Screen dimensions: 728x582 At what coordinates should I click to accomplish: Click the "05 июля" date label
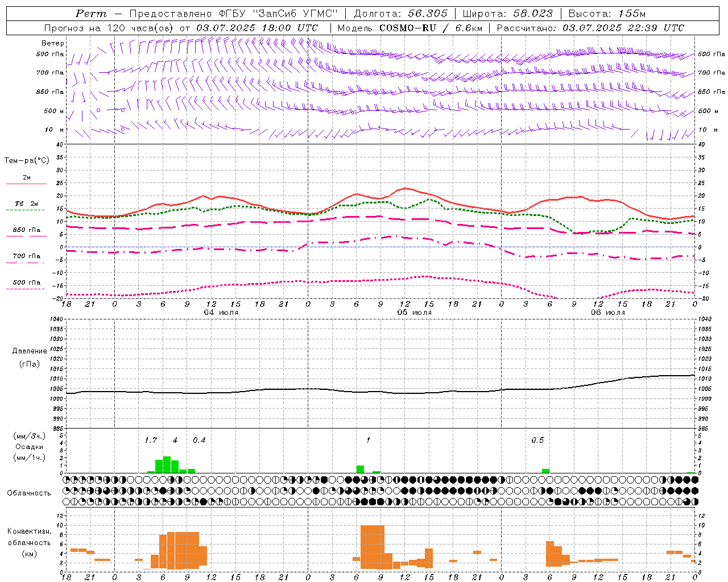[x=415, y=313]
